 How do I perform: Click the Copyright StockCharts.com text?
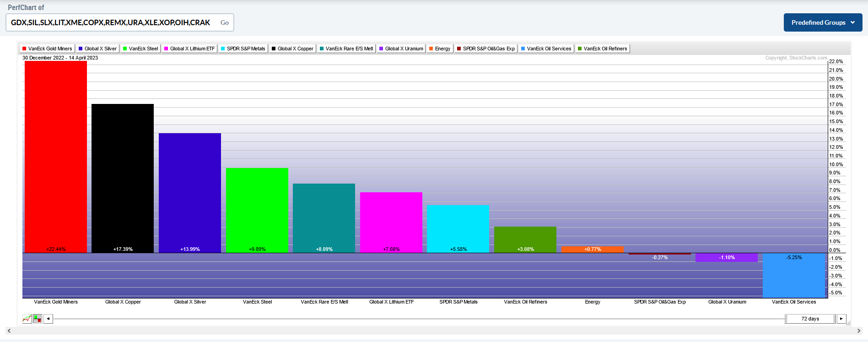coord(796,58)
